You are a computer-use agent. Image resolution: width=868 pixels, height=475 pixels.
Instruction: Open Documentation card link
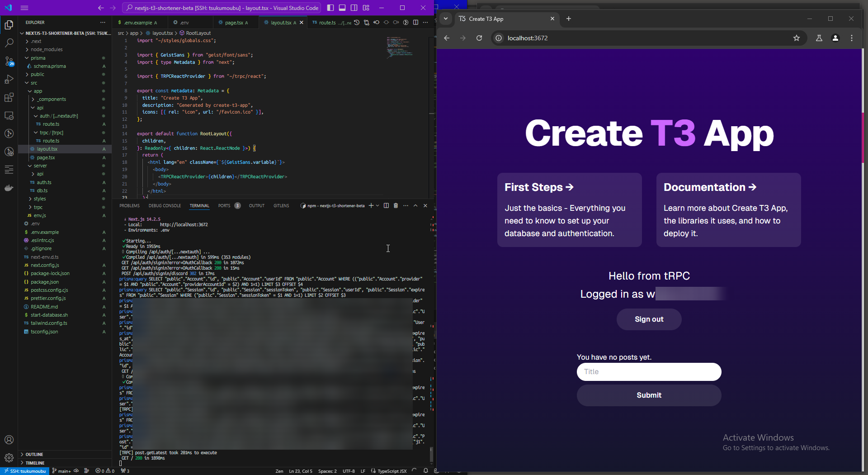[x=728, y=210]
